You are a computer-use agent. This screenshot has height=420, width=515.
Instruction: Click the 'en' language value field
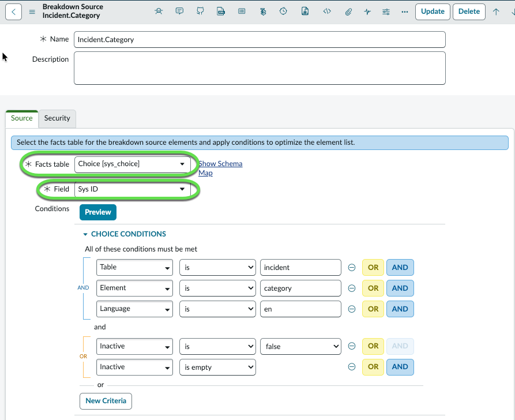[300, 309]
